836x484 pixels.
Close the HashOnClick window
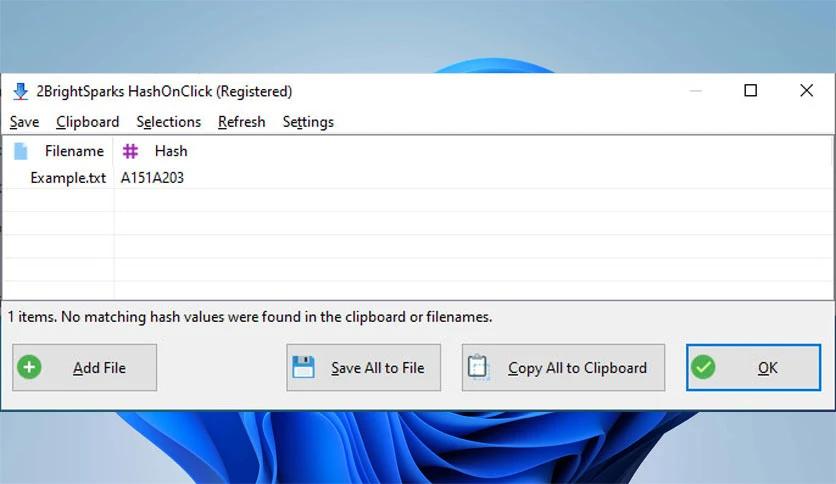click(x=807, y=91)
